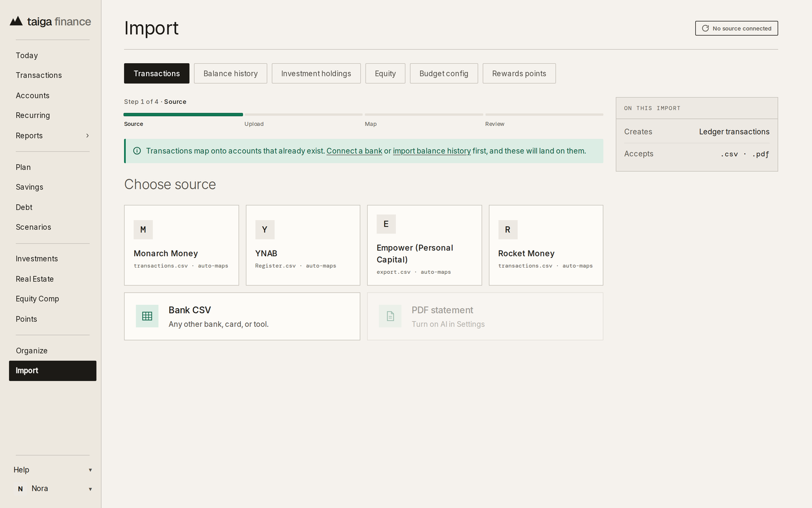The width and height of the screenshot is (812, 508).
Task: Choose Bank CSV as the source
Action: pyautogui.click(x=242, y=316)
